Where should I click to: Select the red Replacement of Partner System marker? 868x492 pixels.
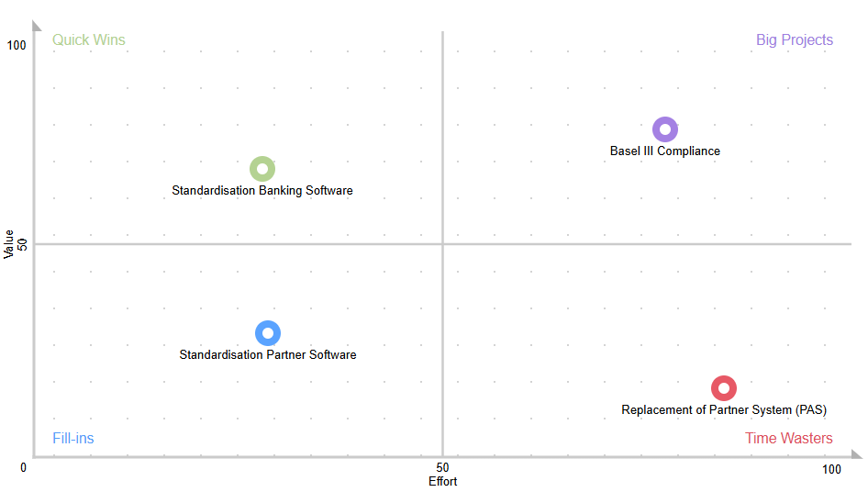tap(724, 388)
